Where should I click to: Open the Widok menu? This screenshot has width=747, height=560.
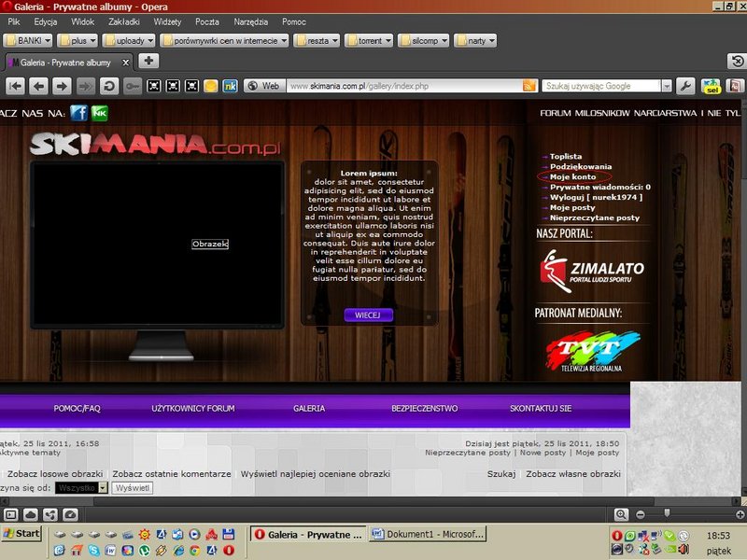pyautogui.click(x=83, y=21)
